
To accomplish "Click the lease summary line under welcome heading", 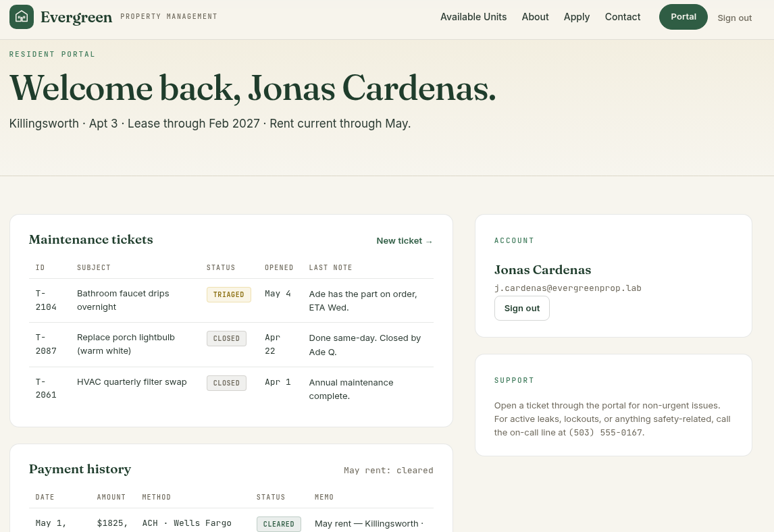I will click(x=210, y=124).
